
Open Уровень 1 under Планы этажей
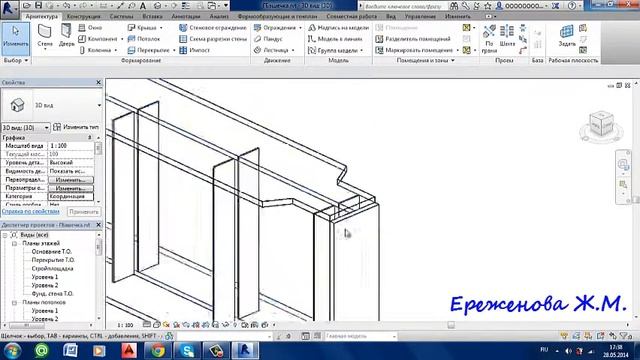coord(44,277)
